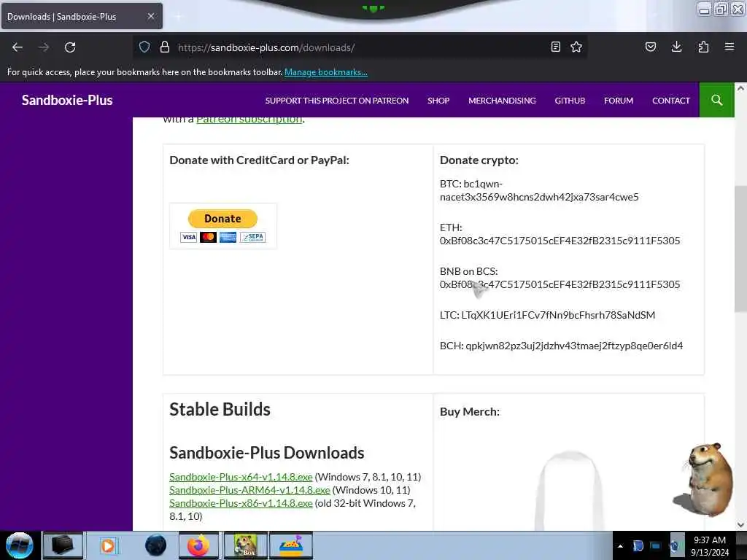
Task: Go to Sandboxie-Plus site home logo
Action: click(x=67, y=100)
